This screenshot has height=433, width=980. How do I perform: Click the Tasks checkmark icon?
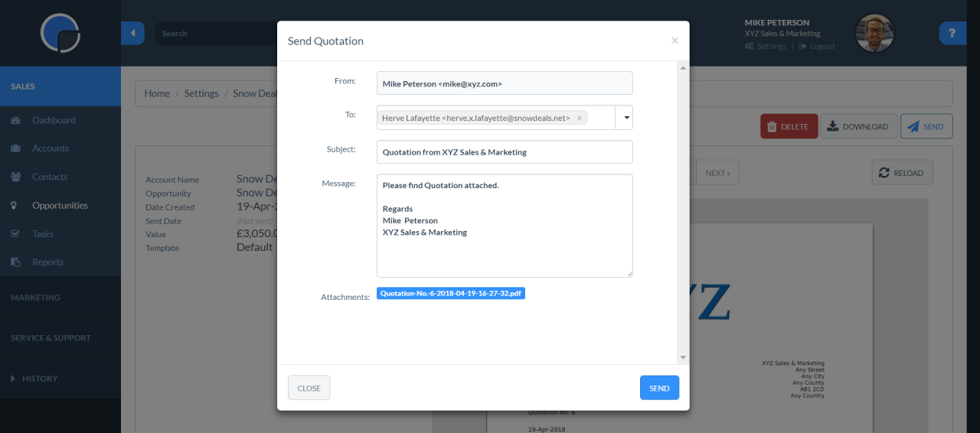point(15,234)
